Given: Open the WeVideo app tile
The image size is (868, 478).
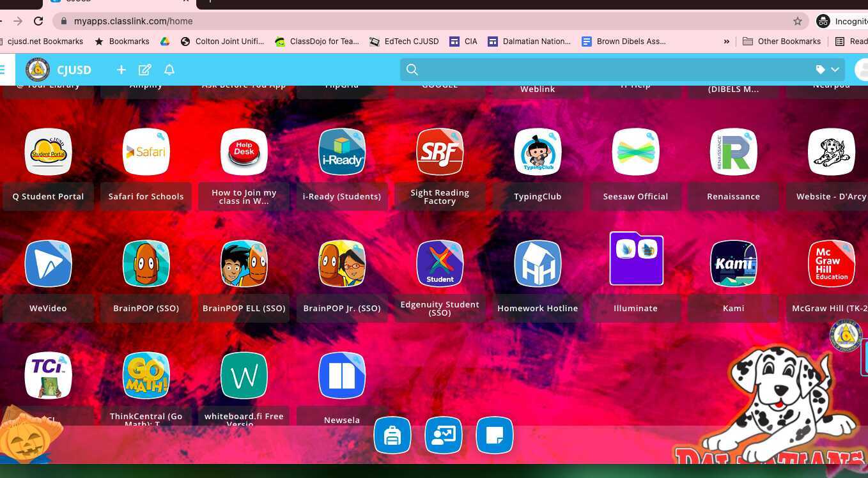Looking at the screenshot, I should tap(48, 263).
